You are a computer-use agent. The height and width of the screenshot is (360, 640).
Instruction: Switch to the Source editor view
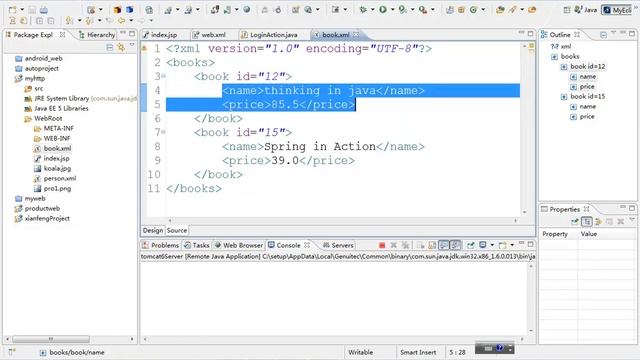point(177,230)
